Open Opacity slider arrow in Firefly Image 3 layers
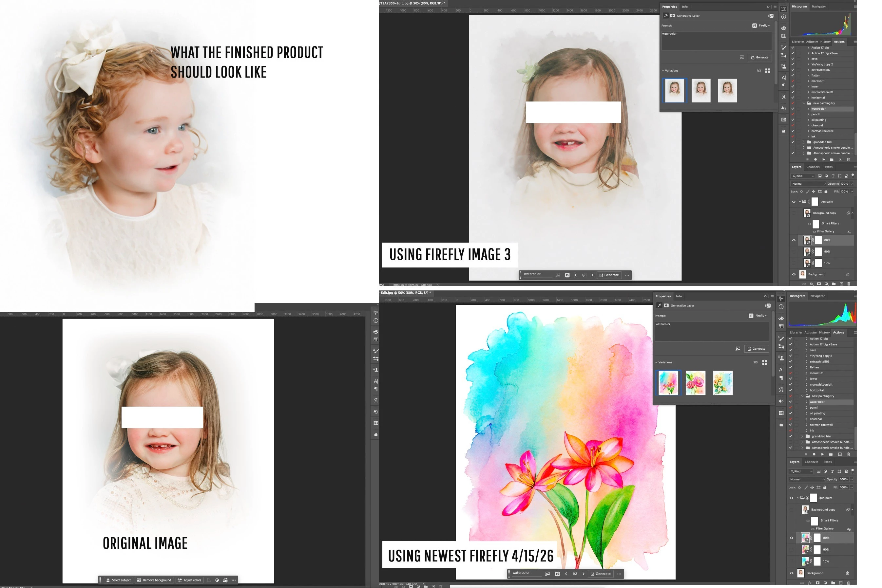The height and width of the screenshot is (588, 882). click(x=851, y=184)
